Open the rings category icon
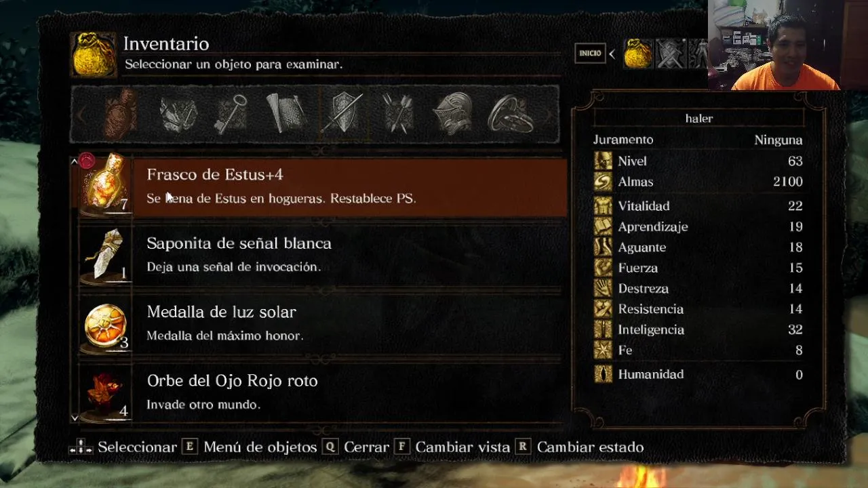 [510, 113]
